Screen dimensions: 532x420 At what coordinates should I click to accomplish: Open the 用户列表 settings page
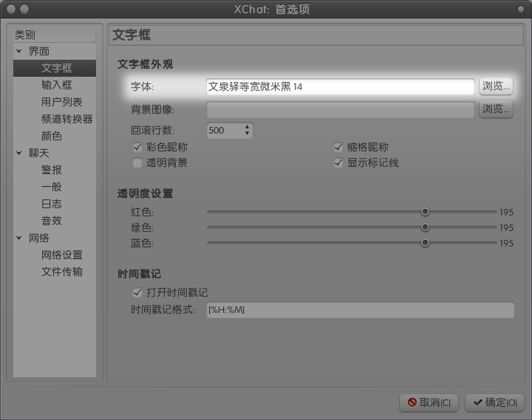coord(62,102)
